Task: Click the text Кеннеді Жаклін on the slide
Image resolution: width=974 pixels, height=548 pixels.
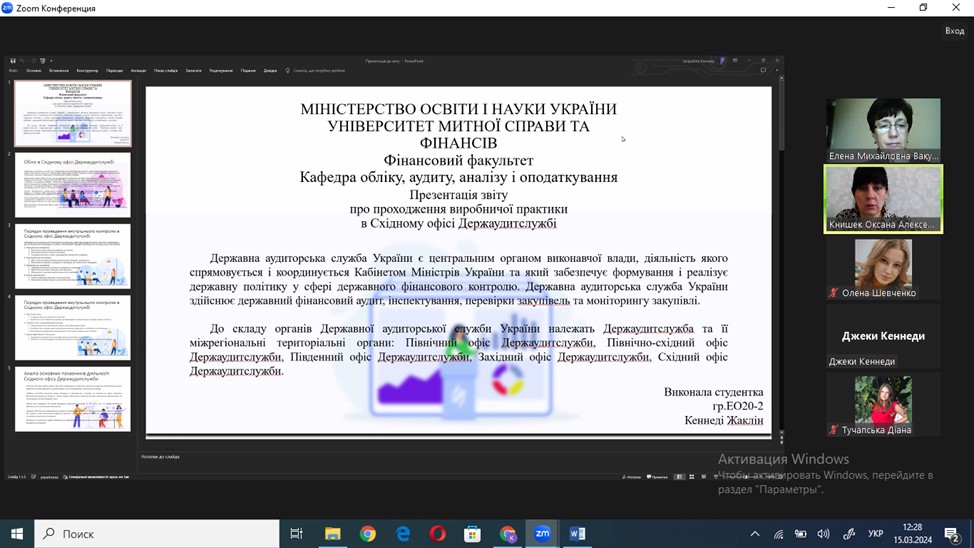Action: point(724,421)
